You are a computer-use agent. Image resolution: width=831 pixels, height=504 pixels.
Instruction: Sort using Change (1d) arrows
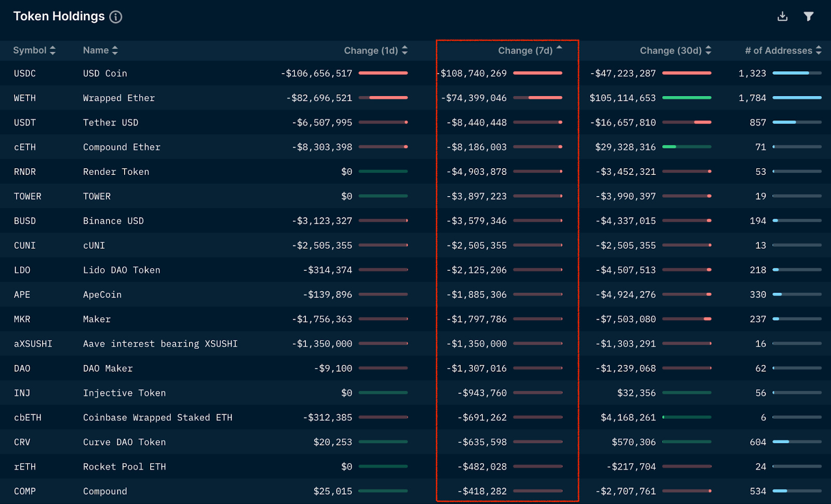point(405,50)
